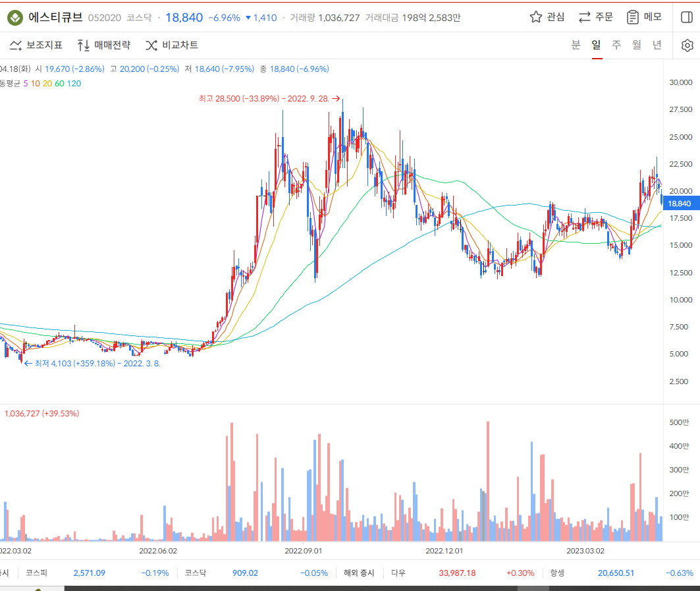This screenshot has width=700, height=591.
Task: Click the 코스닥 market label in header
Action: 139,18
